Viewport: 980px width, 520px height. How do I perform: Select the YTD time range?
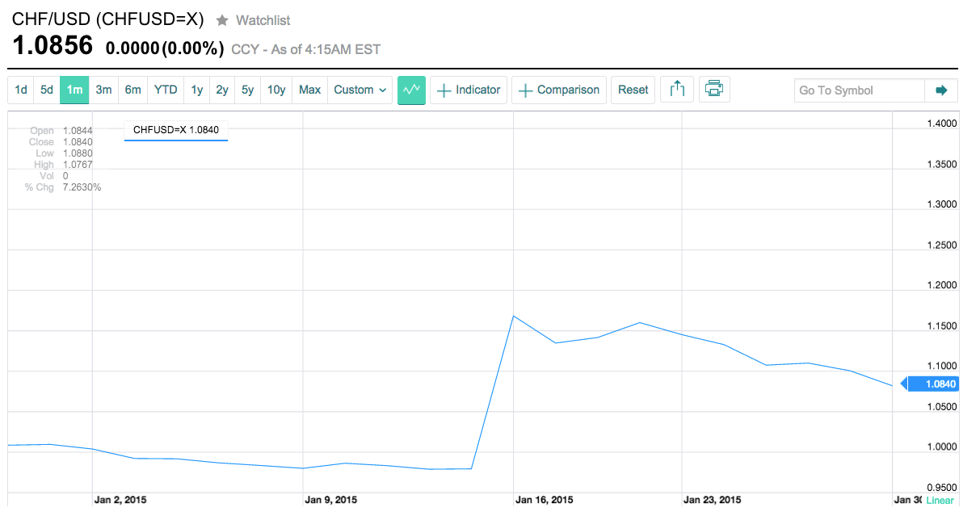click(x=166, y=90)
